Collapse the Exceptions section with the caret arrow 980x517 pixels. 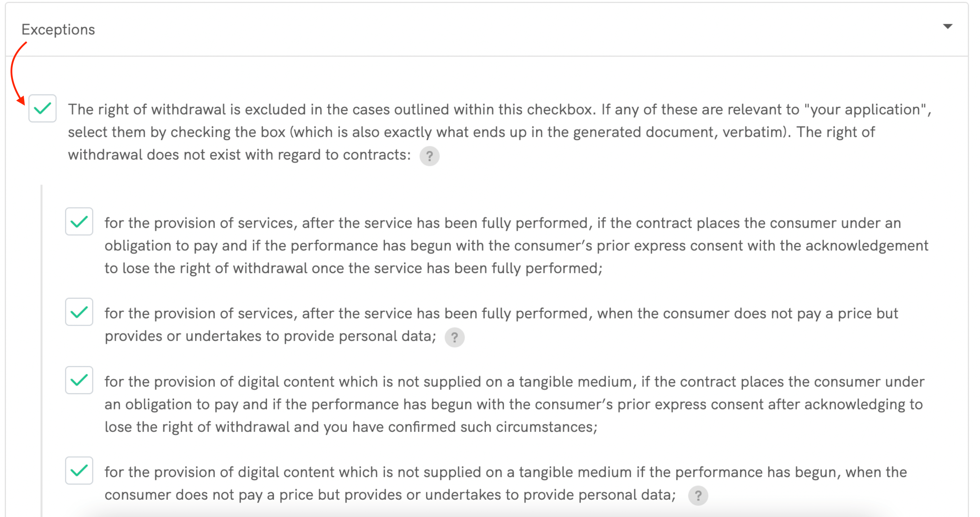[947, 27]
